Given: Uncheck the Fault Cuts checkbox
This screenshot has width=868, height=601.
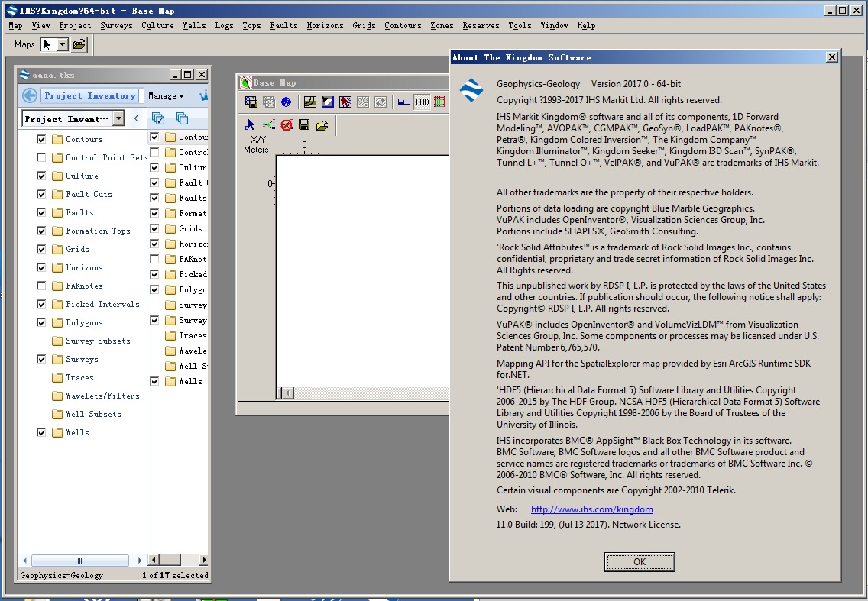Looking at the screenshot, I should [41, 194].
